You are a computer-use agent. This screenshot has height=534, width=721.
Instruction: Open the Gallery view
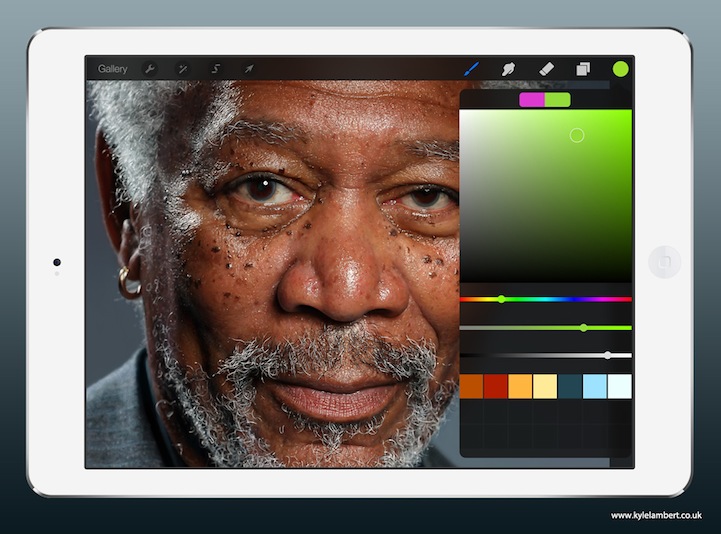pyautogui.click(x=112, y=69)
